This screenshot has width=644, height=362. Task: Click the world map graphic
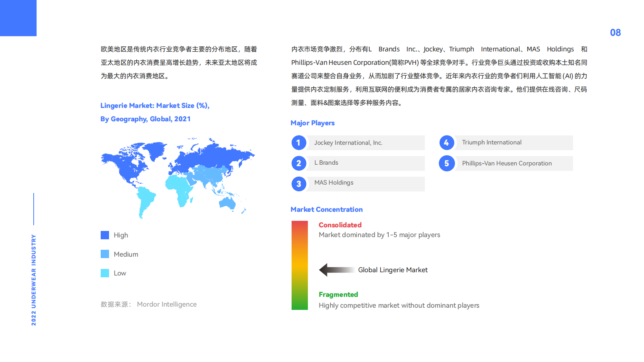pos(178,178)
